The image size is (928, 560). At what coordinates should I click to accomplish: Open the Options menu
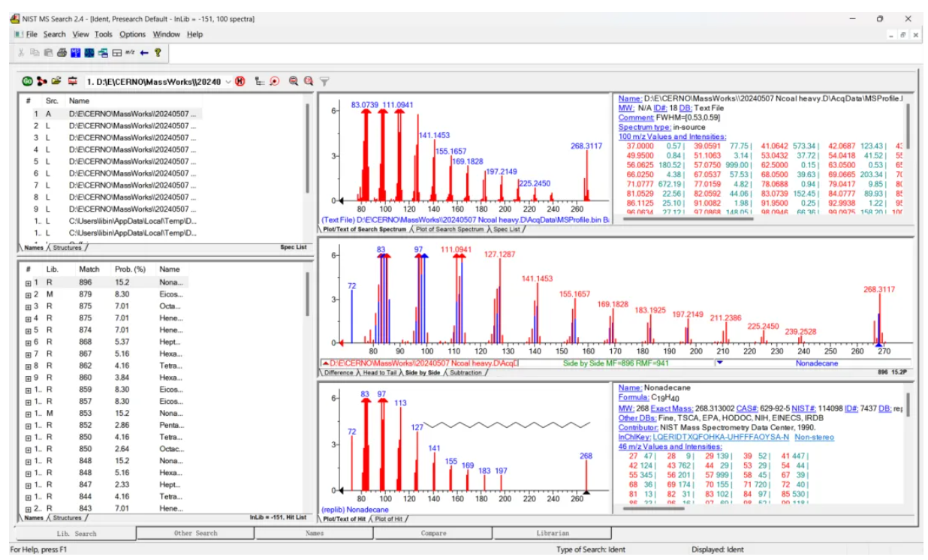click(x=132, y=35)
